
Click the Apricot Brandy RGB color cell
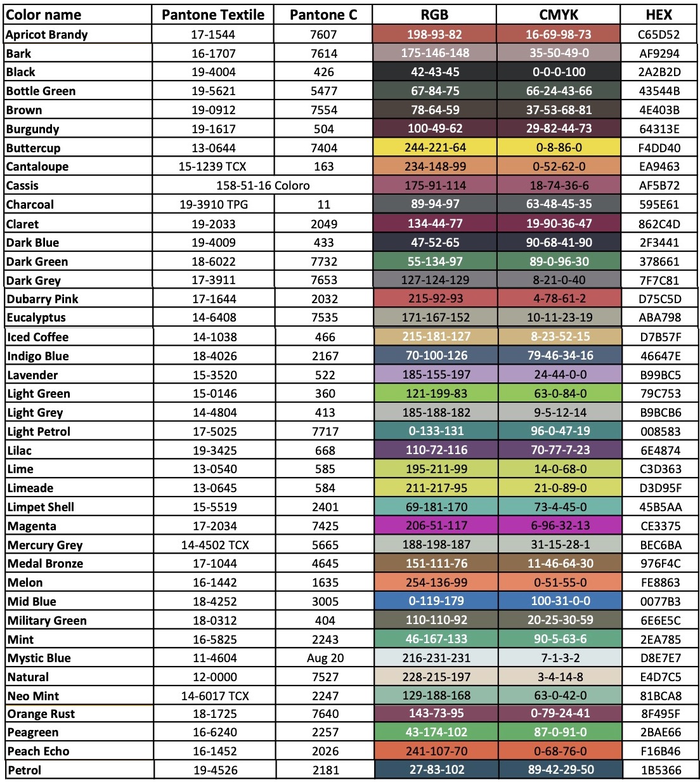coord(434,34)
